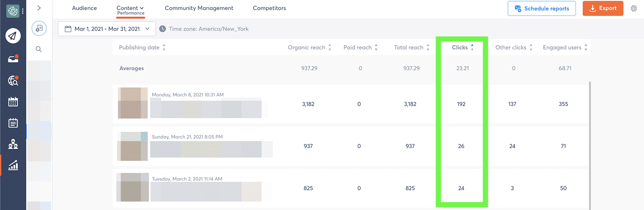This screenshot has height=210, width=644.
Task: Click the settings gear icon
Action: [634, 8]
